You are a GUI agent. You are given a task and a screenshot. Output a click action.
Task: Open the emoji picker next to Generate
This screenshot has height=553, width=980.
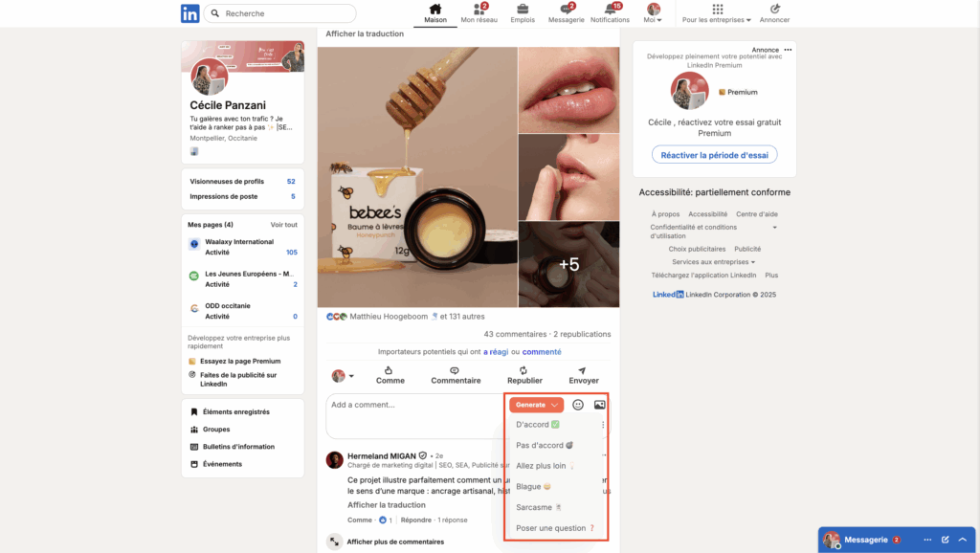(576, 405)
